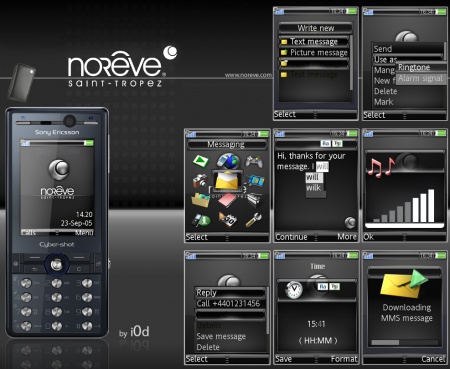Click the C key on the phone
The image size is (450, 369).
pyautogui.click(x=79, y=269)
